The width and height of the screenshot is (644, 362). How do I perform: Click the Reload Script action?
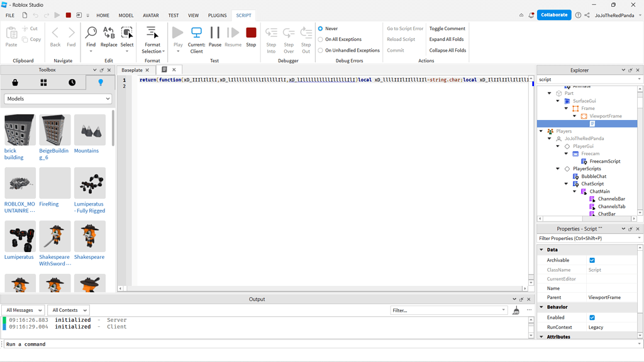pyautogui.click(x=401, y=40)
